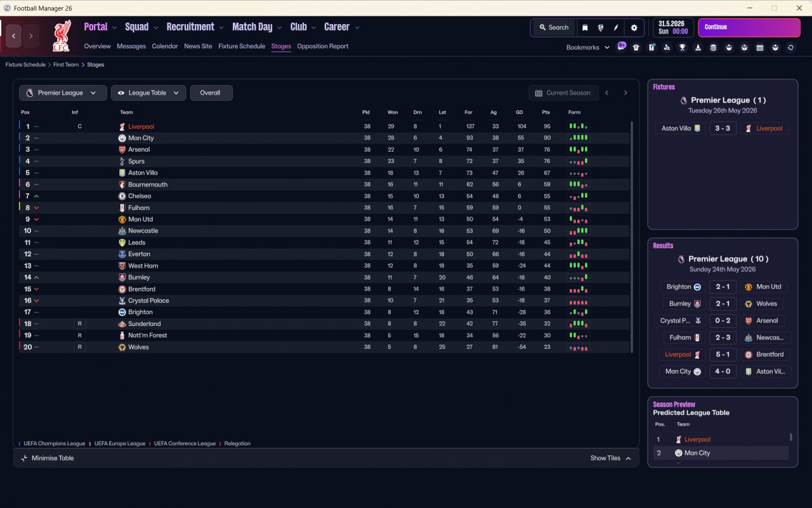Image resolution: width=812 pixels, height=508 pixels.
Task: Open the 3 - 3 Aston Villa vs Liverpool score
Action: 723,128
